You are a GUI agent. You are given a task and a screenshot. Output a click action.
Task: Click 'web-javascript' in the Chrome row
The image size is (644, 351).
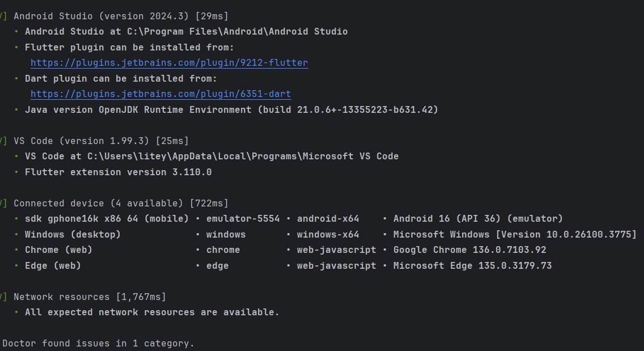(336, 250)
